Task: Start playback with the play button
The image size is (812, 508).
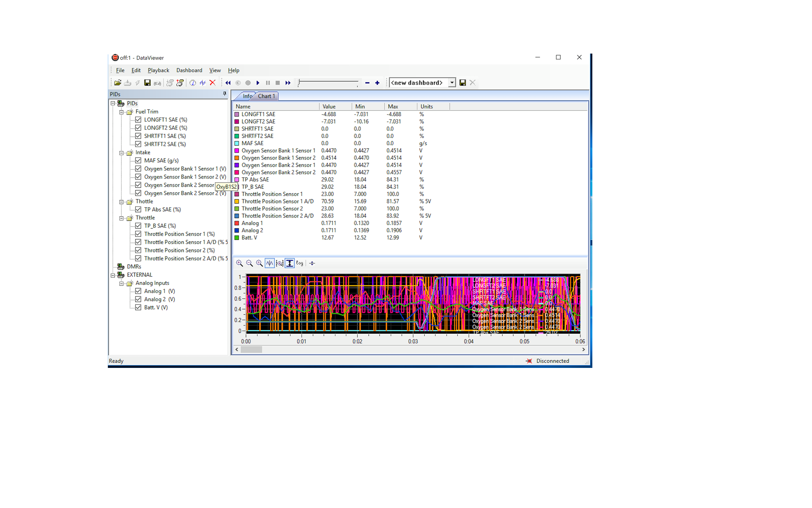Action: point(258,83)
